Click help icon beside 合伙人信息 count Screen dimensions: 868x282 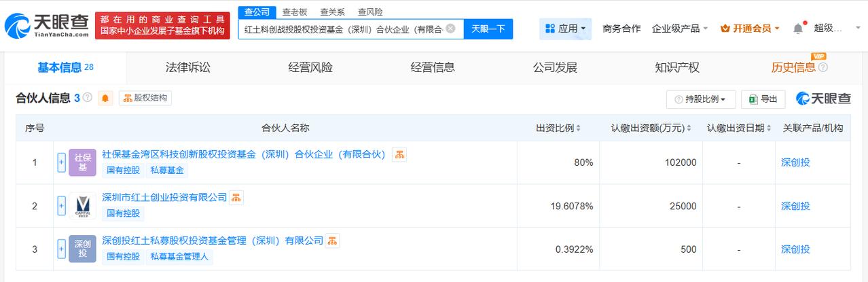[87, 99]
